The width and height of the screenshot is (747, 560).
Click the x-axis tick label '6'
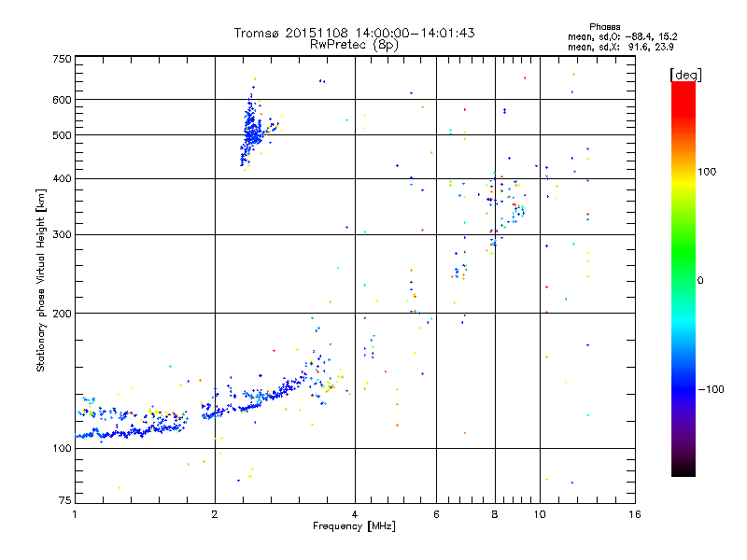tap(436, 514)
